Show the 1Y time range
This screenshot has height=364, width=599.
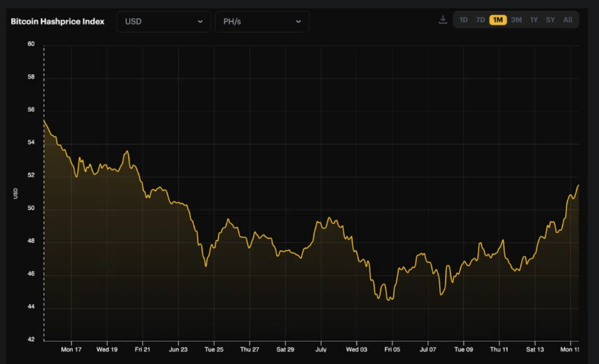click(534, 20)
